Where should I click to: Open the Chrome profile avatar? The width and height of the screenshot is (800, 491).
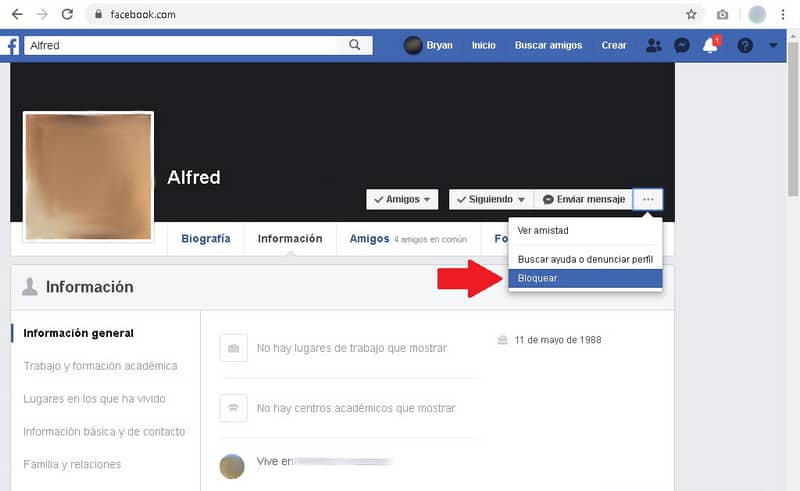click(x=757, y=14)
